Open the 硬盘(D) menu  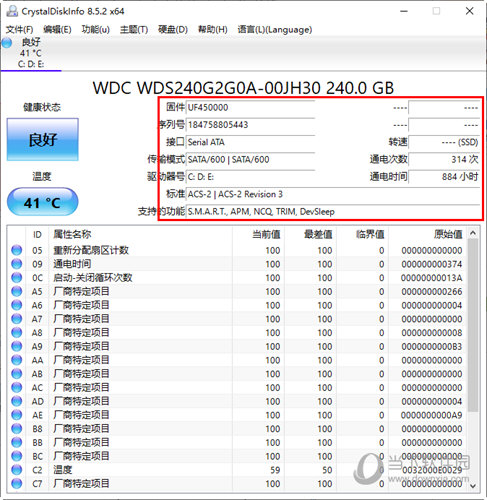click(173, 30)
